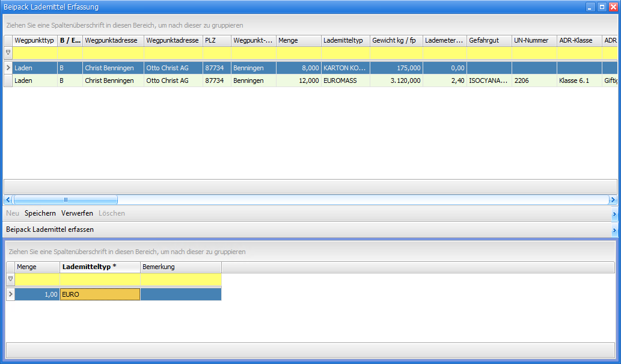Click the row indicator arrow beside the EURO row
The image size is (621, 364).
[x=10, y=294]
